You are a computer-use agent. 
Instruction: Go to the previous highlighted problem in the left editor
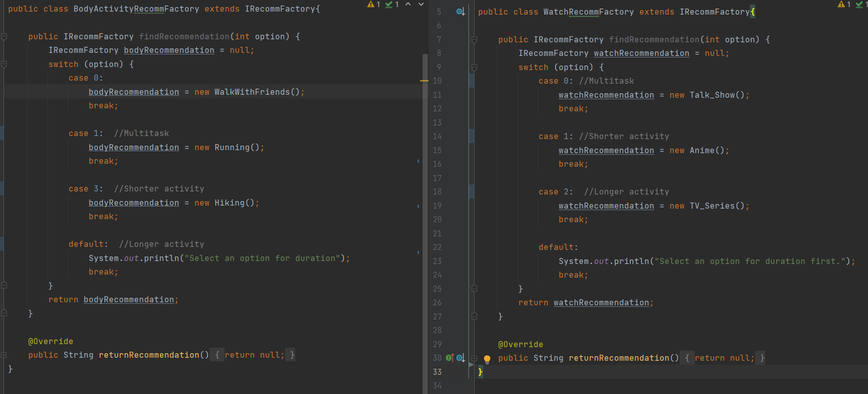(409, 5)
